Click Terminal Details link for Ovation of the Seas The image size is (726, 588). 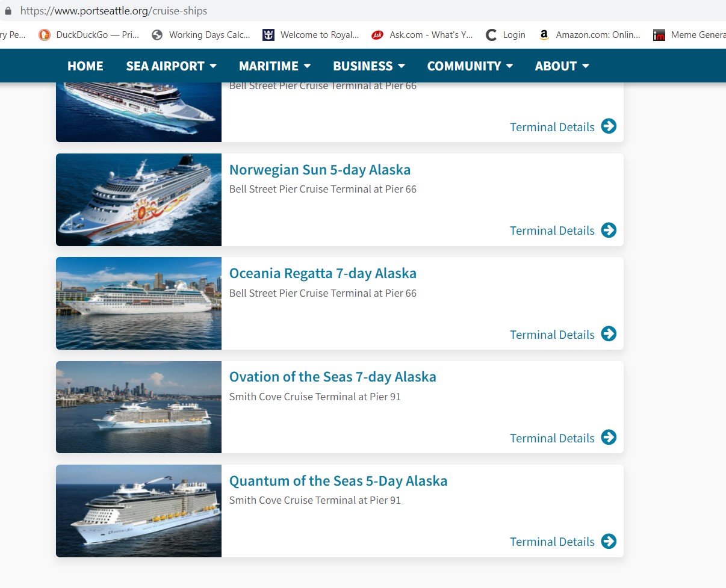552,438
